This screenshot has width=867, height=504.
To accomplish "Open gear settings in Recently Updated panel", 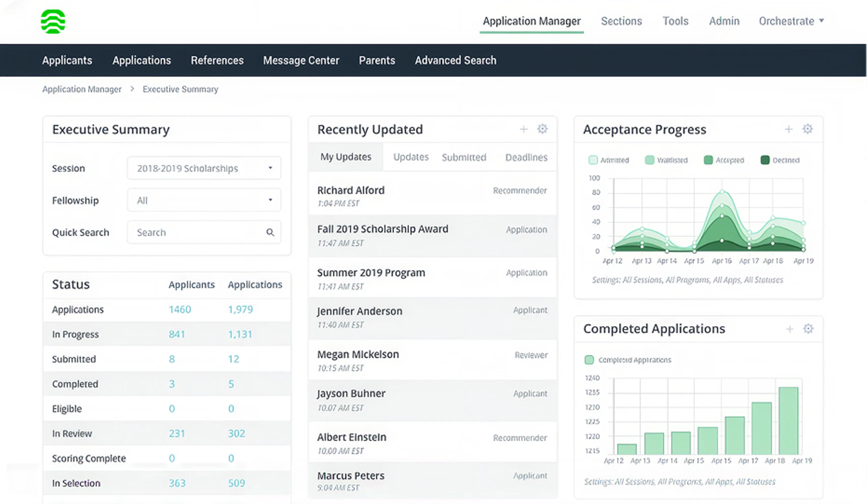I will point(542,129).
